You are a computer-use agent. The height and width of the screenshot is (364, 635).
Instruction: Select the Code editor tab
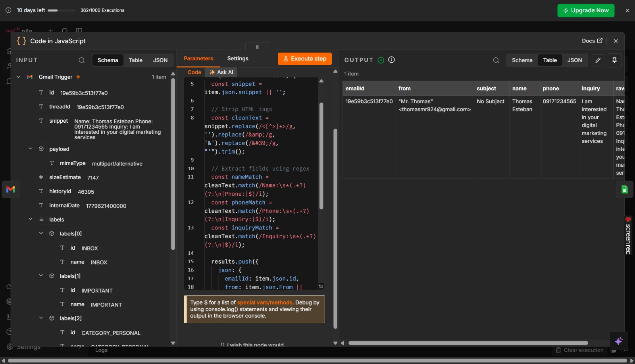tap(194, 72)
